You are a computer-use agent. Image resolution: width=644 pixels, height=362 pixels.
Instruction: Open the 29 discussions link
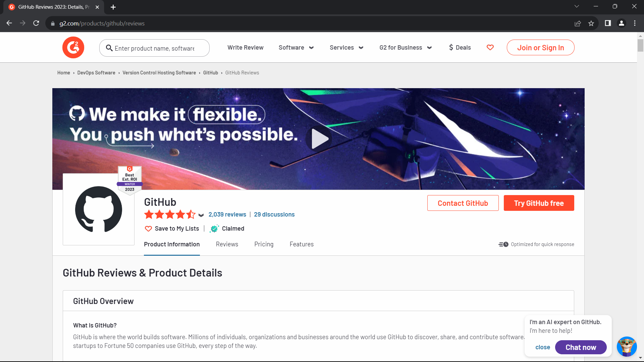point(274,215)
